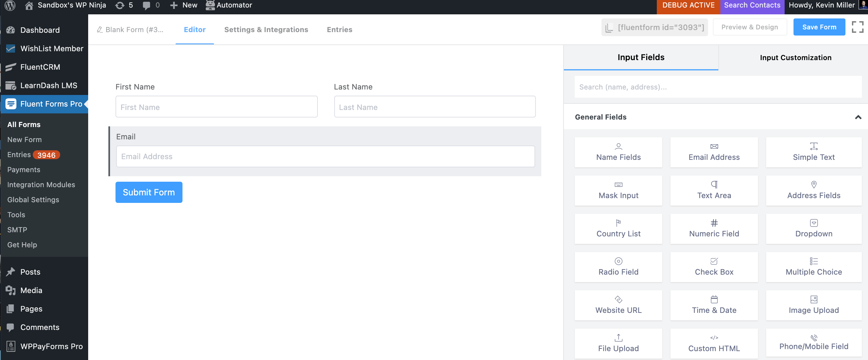868x360 pixels.
Task: Open FluentCRM in the sidebar
Action: [44, 67]
